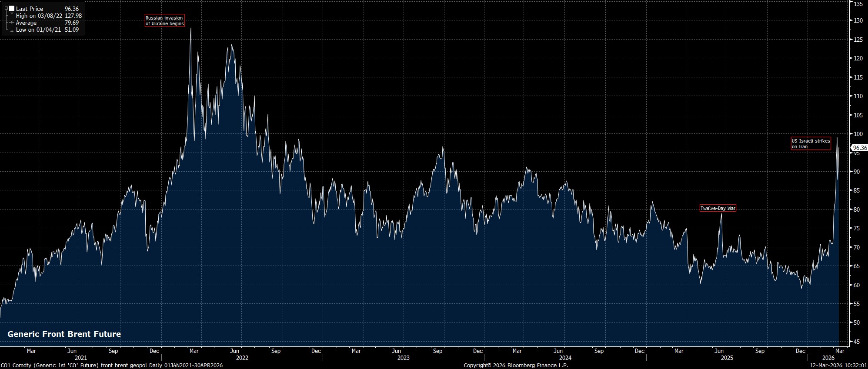Collapse the Last Price legend tree
The height and width of the screenshot is (369, 868).
[x=6, y=8]
